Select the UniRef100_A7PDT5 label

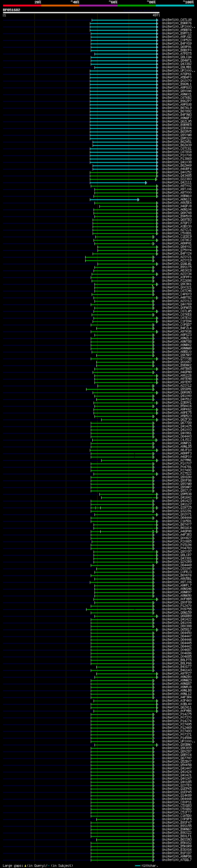coord(176,54)
